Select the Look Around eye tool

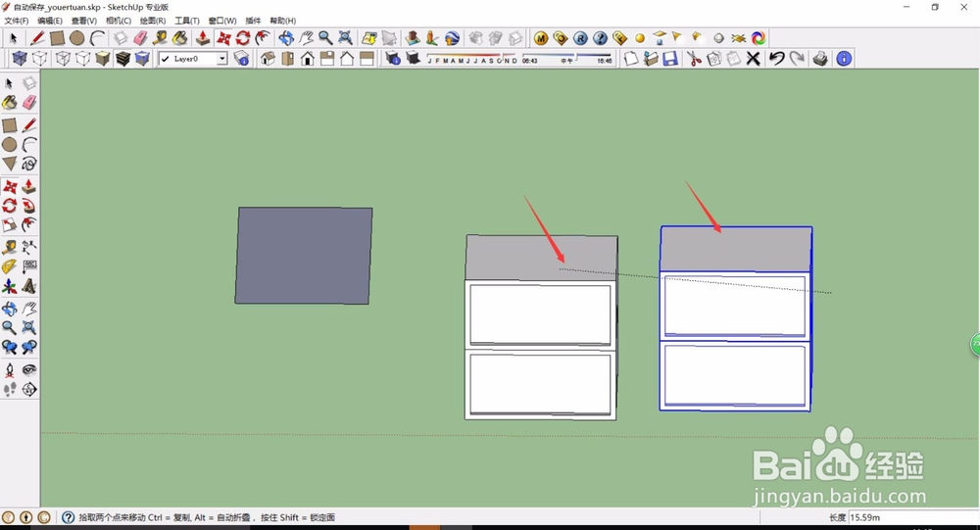click(x=28, y=369)
